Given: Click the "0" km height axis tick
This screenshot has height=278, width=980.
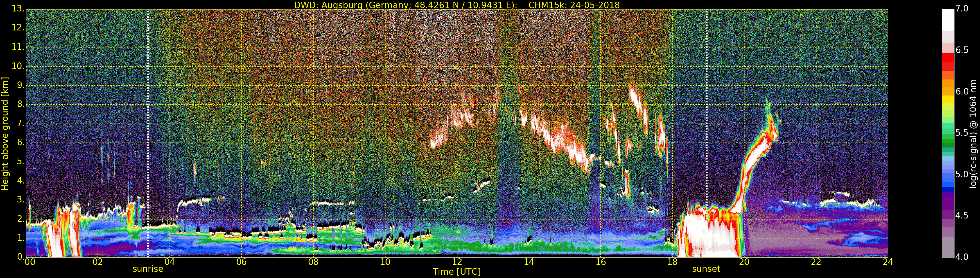Looking at the screenshot, I should (x=21, y=257).
